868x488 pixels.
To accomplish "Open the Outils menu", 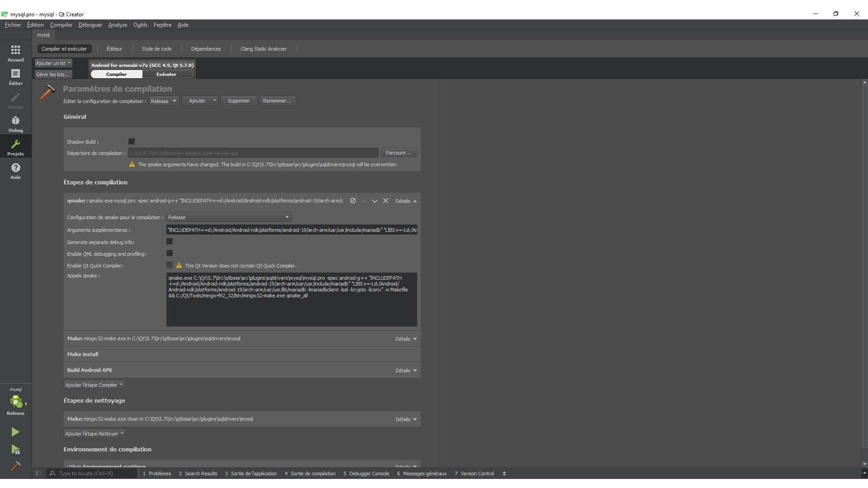I will 140,25.
